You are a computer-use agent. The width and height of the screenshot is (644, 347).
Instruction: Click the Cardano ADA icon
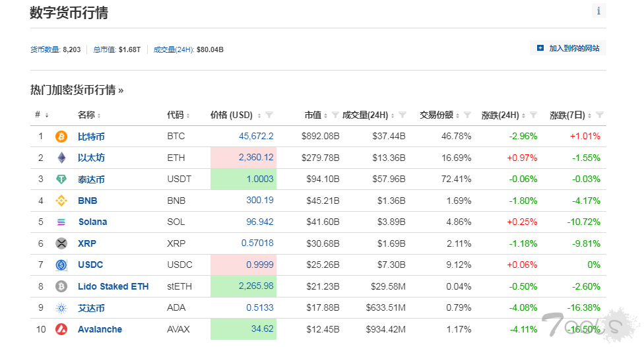(61, 308)
